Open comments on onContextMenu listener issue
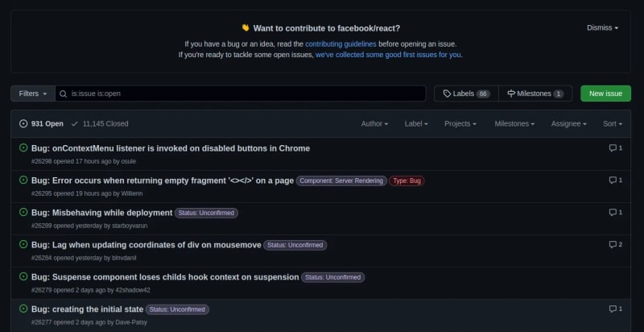 (x=615, y=148)
